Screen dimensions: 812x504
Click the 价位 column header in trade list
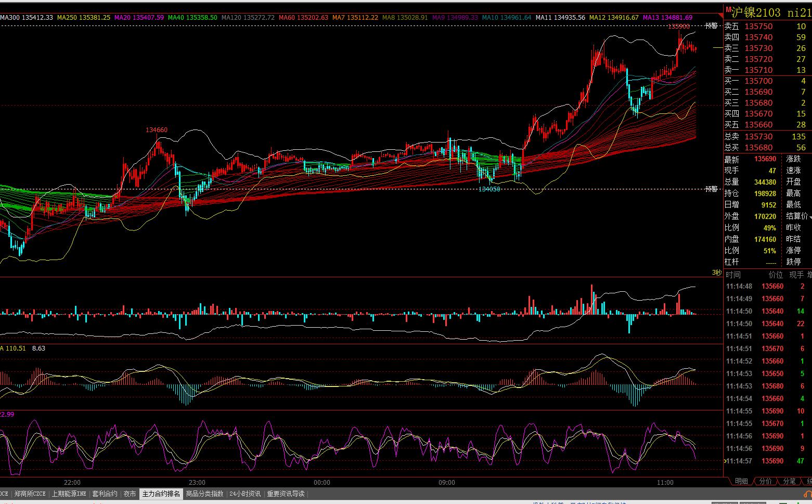click(776, 275)
